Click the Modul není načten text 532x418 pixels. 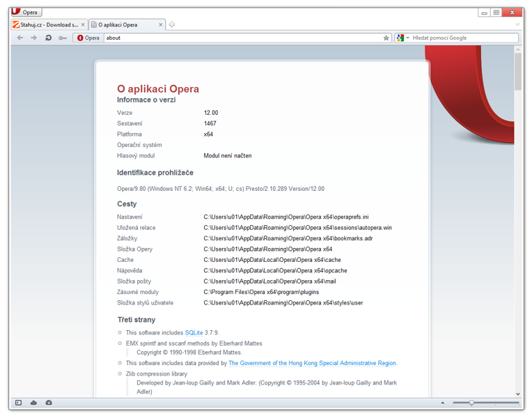point(228,155)
